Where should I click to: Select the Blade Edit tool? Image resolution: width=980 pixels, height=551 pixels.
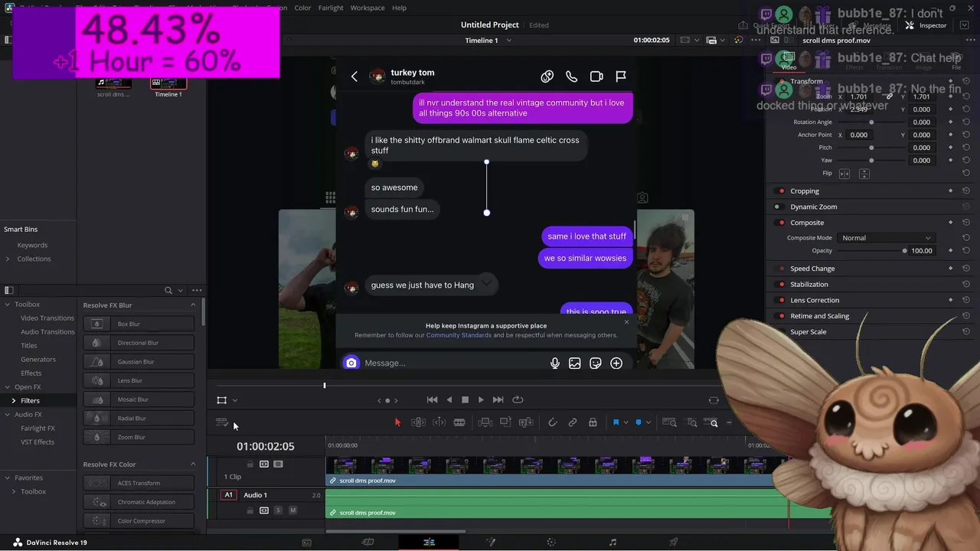459,422
